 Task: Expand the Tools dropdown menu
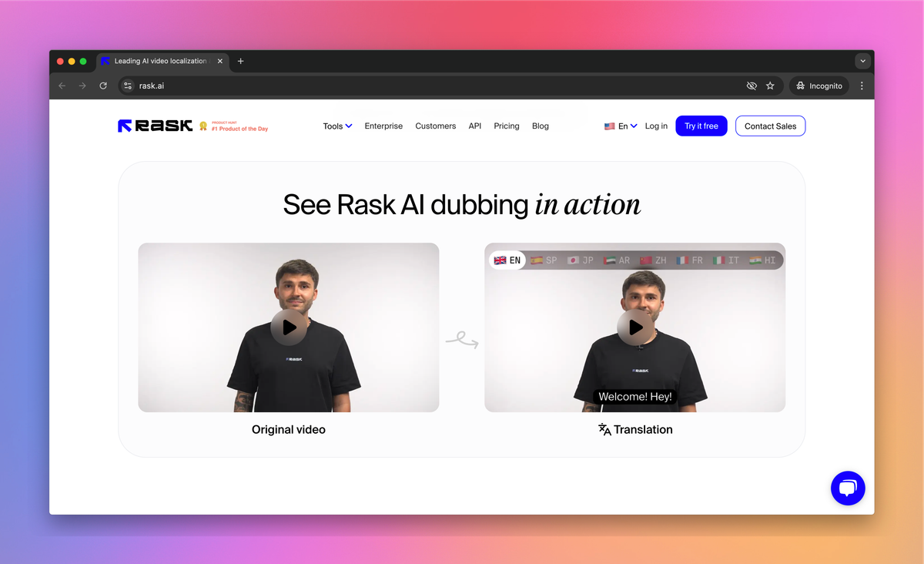337,126
